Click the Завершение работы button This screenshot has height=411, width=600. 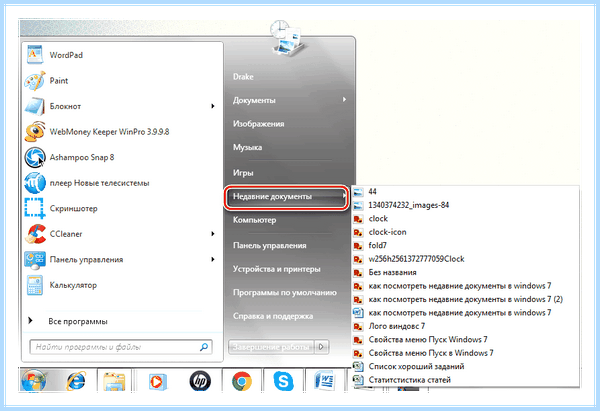pyautogui.click(x=271, y=347)
